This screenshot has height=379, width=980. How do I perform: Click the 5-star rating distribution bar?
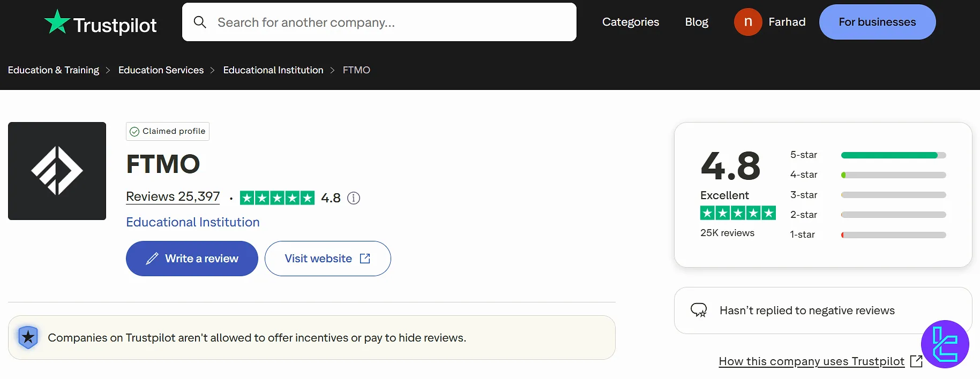[893, 155]
